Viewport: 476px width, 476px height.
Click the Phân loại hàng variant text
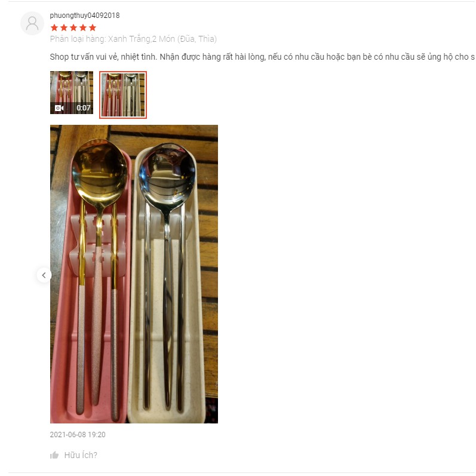[133, 39]
